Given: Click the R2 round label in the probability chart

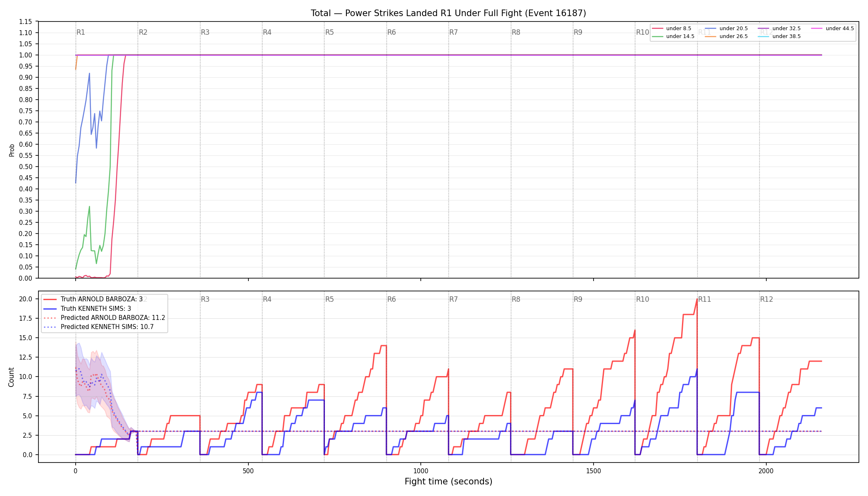Looking at the screenshot, I should (x=143, y=32).
